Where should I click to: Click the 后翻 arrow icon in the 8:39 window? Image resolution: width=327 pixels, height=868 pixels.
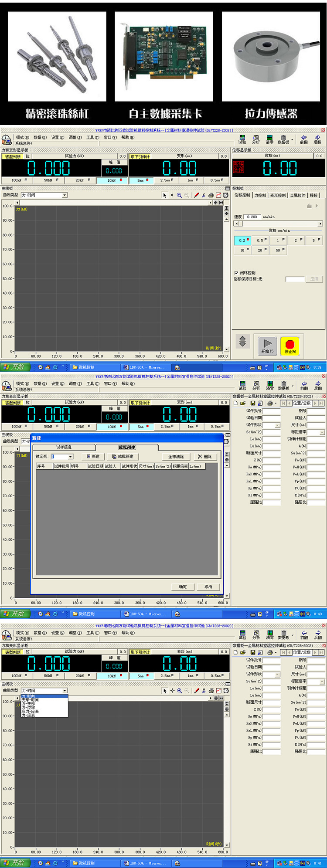click(x=317, y=139)
